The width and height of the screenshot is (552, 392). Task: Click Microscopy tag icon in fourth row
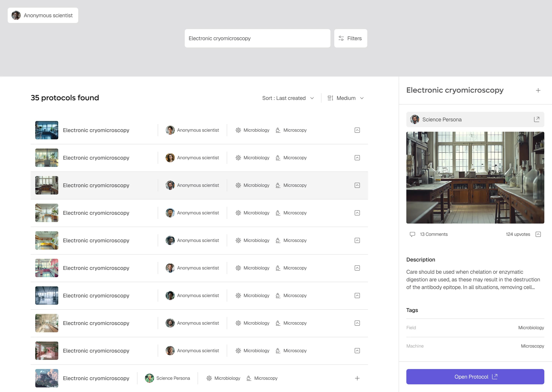[278, 213]
